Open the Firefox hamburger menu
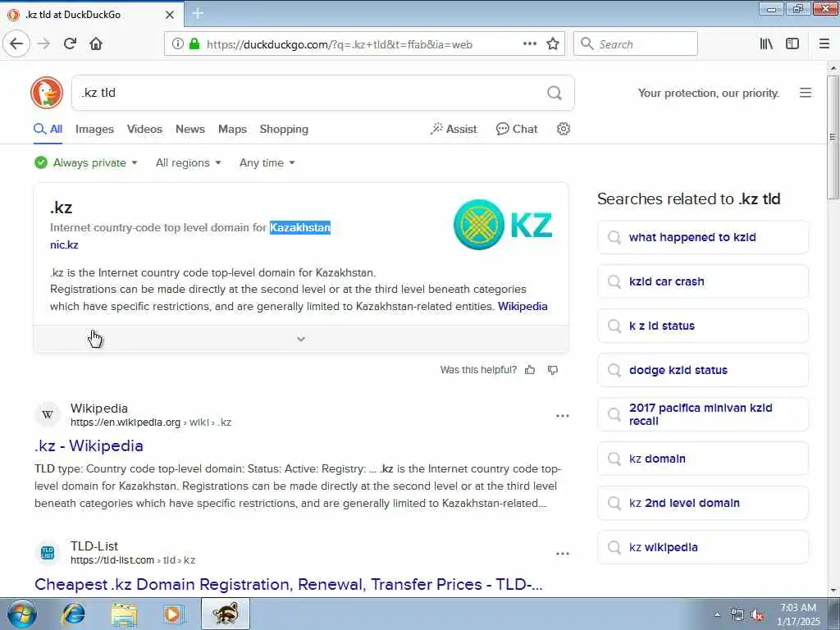This screenshot has height=630, width=840. [x=824, y=44]
